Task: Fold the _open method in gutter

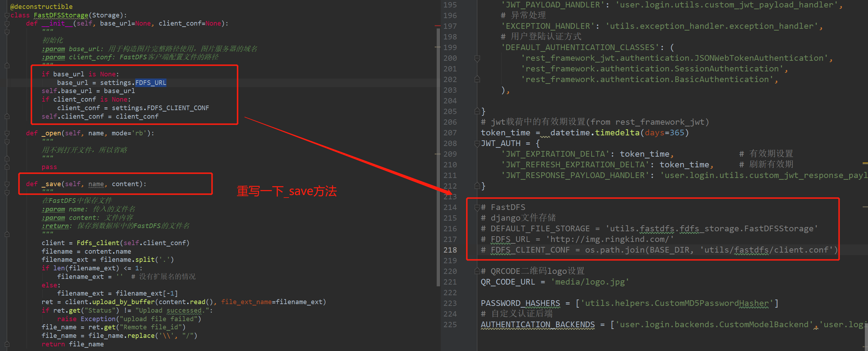Action: pyautogui.click(x=7, y=134)
